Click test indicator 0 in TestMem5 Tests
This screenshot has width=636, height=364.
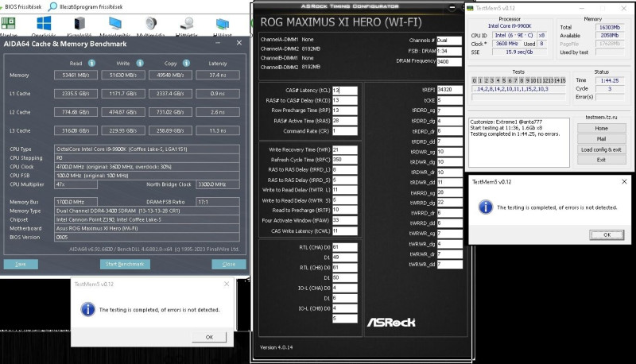point(474,80)
